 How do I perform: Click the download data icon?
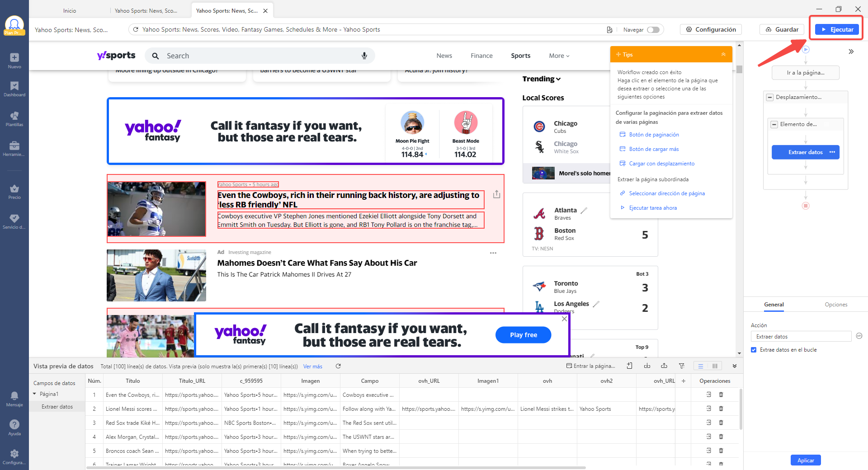tap(647, 366)
